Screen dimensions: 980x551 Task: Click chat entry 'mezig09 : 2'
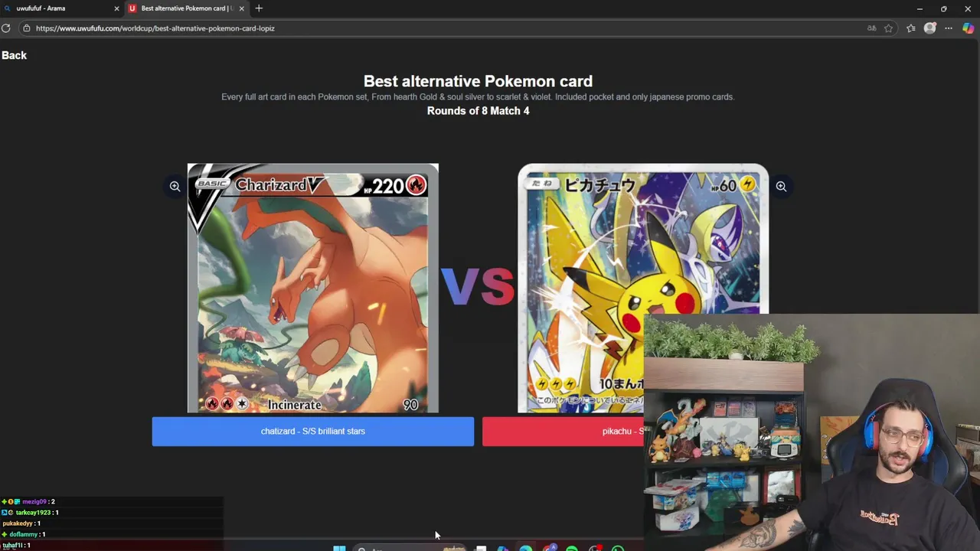(x=29, y=501)
